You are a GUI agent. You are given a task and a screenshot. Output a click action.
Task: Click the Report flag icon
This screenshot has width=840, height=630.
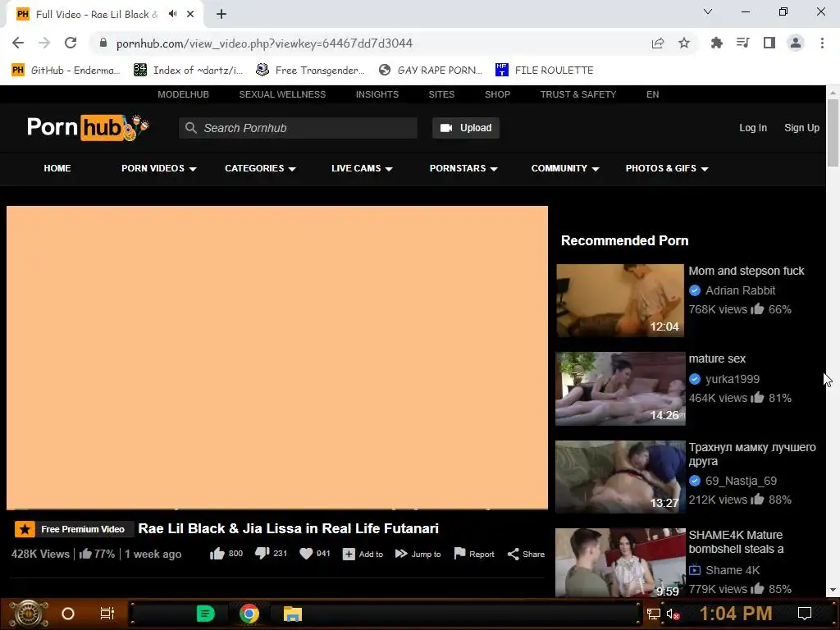tap(459, 554)
